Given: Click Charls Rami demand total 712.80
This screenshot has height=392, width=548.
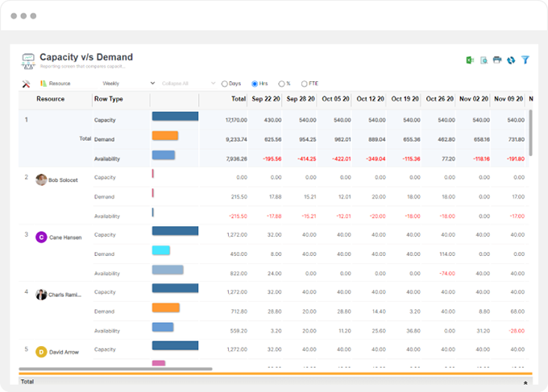Looking at the screenshot, I should pyautogui.click(x=239, y=312).
